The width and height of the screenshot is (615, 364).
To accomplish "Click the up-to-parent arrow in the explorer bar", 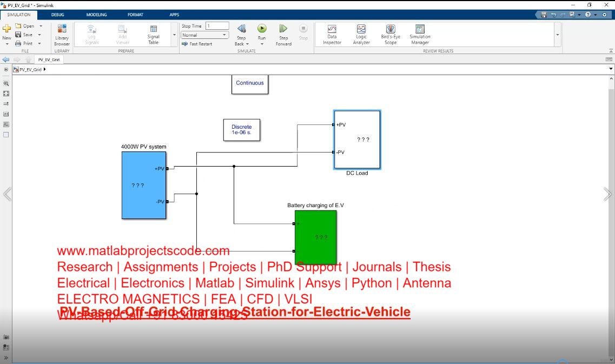I will [x=28, y=59].
